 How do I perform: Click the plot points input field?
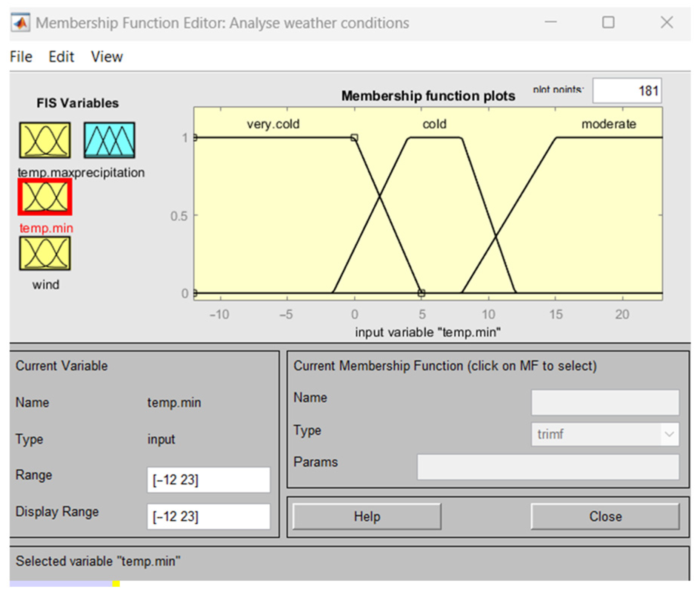[x=627, y=91]
